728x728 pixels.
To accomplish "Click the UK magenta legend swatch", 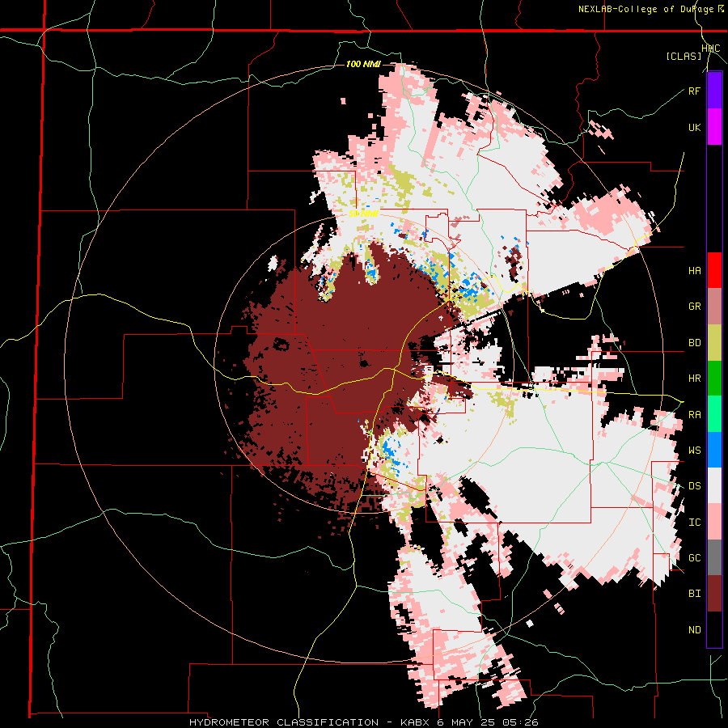I will pos(714,127).
